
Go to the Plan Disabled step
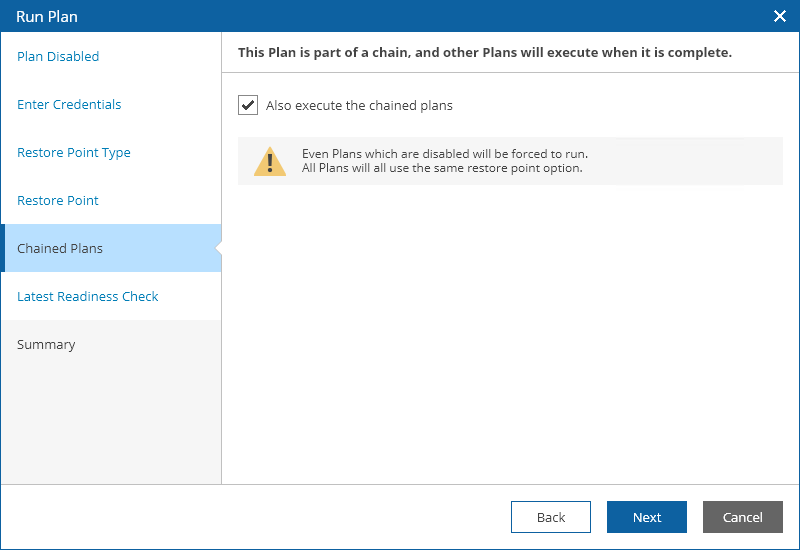point(58,57)
